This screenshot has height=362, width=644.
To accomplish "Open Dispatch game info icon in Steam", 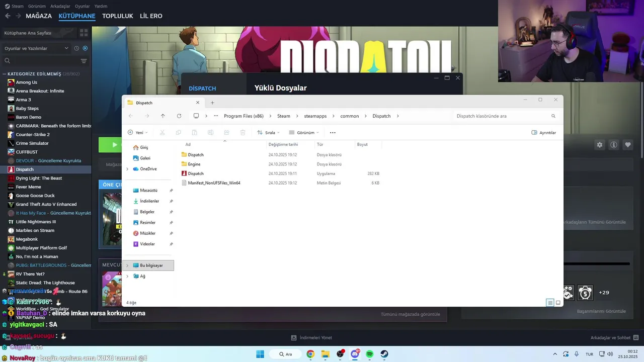I will [x=613, y=145].
